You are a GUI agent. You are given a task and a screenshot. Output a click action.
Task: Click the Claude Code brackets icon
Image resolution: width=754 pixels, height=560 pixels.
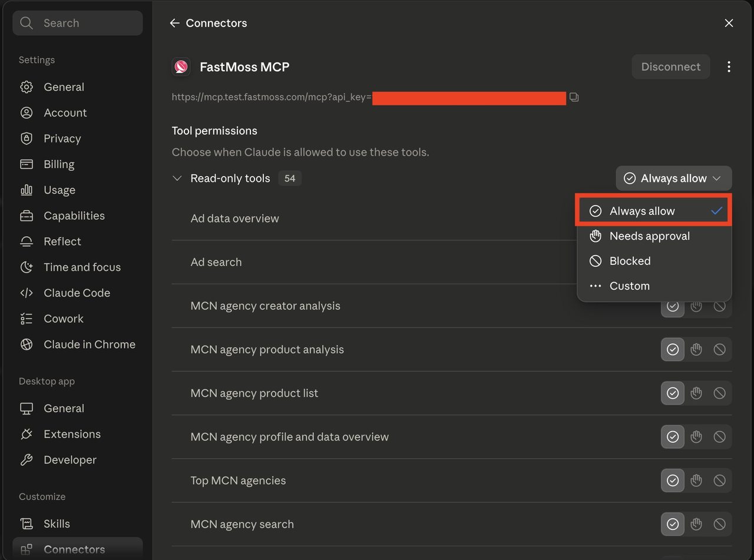[x=27, y=293]
